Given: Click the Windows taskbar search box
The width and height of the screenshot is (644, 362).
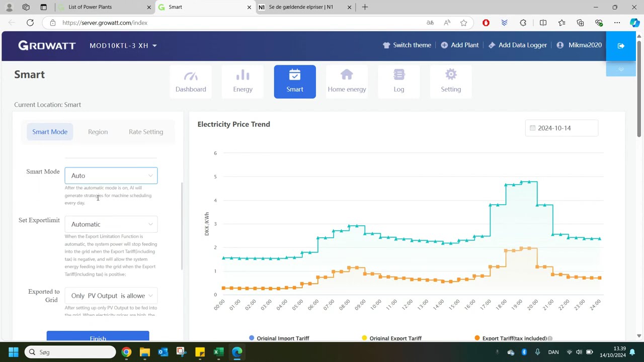Looking at the screenshot, I should pyautogui.click(x=70, y=352).
